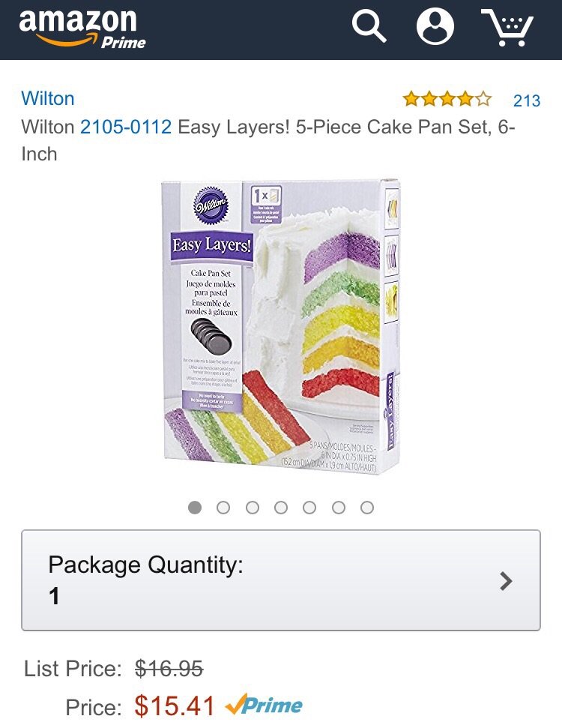Open the Wilton brand link
The width and height of the screenshot is (562, 728).
click(x=48, y=98)
